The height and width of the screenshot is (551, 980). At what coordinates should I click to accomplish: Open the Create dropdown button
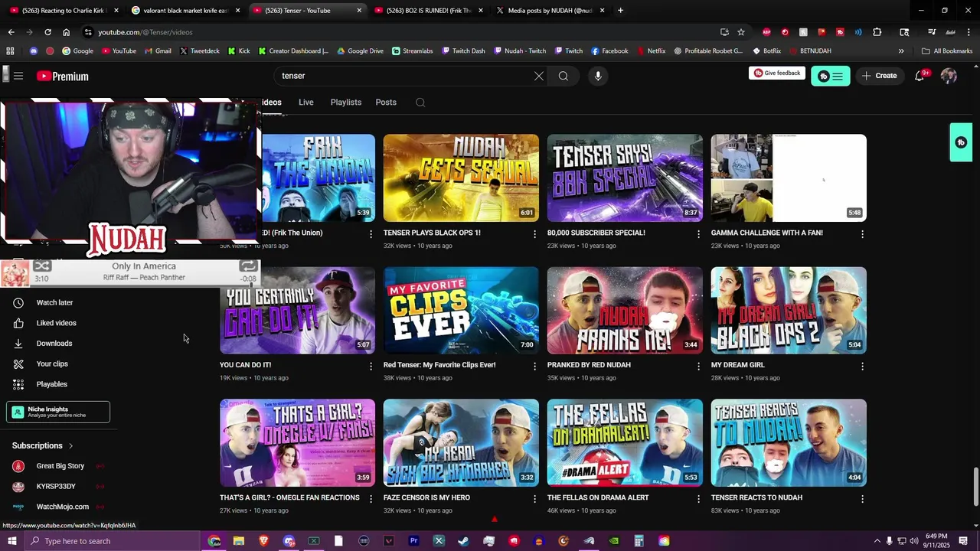tap(878, 76)
